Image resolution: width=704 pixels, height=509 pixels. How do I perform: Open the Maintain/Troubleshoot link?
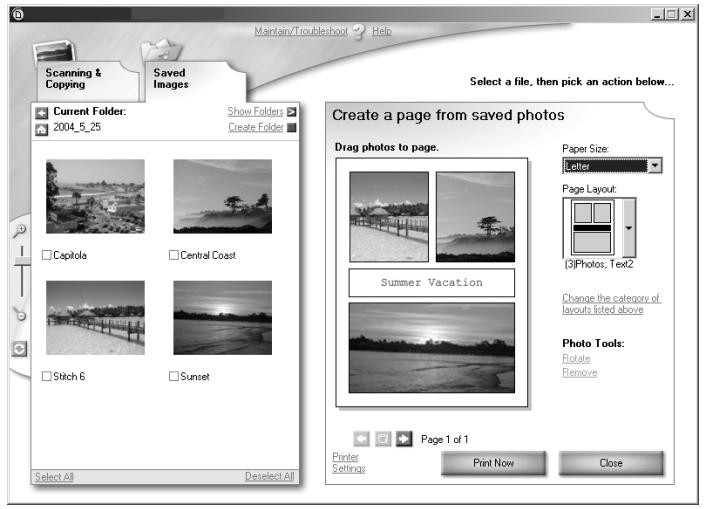pos(301,31)
